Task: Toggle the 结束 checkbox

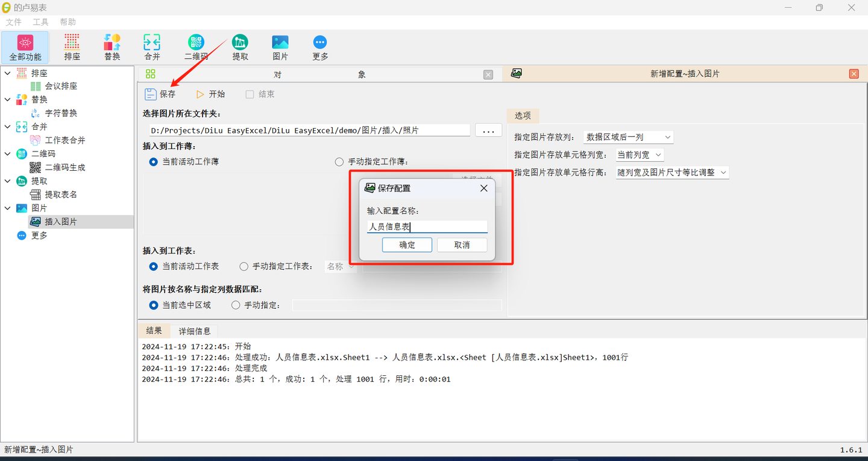Action: click(250, 94)
